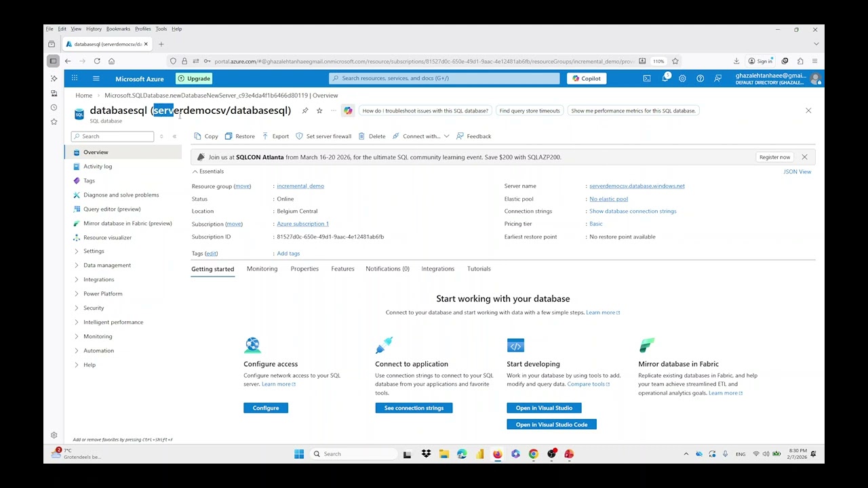Reload the page in Firefox
The image size is (868, 488).
(97, 61)
